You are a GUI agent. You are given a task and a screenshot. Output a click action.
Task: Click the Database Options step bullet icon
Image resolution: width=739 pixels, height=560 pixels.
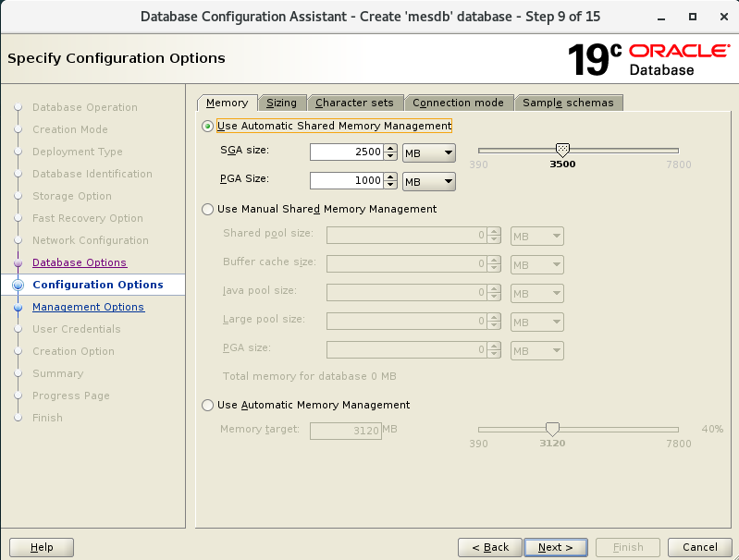(18, 262)
